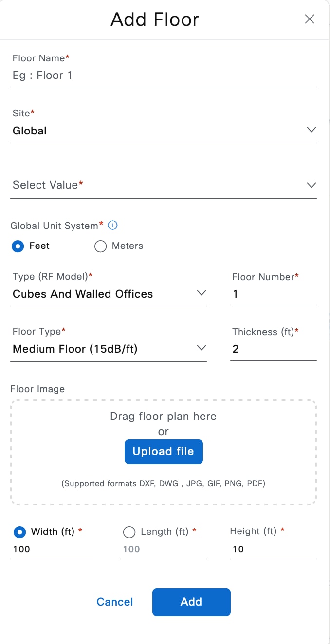Click the Height (ft) value field

tap(273, 549)
